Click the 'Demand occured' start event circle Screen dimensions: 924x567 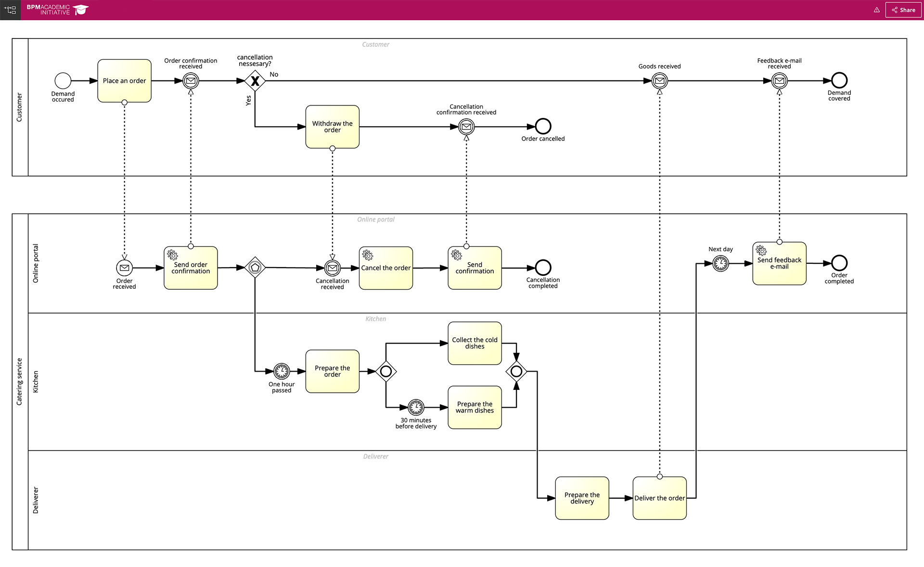[63, 80]
